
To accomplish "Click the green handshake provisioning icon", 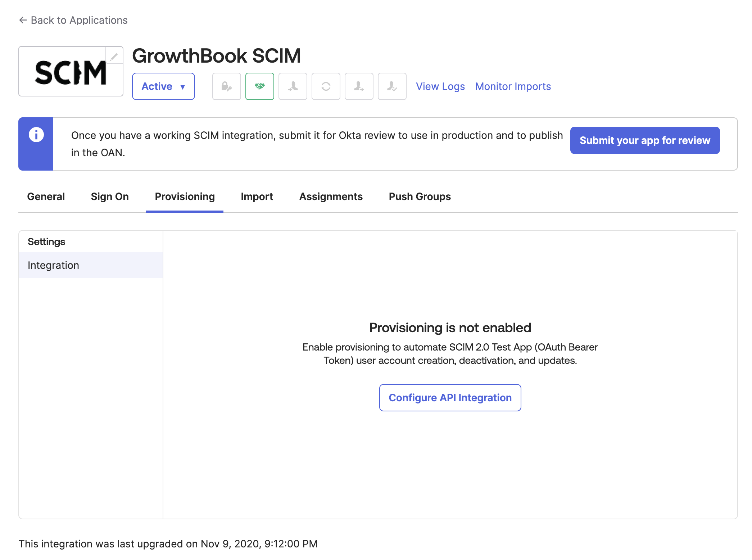I will click(x=260, y=86).
